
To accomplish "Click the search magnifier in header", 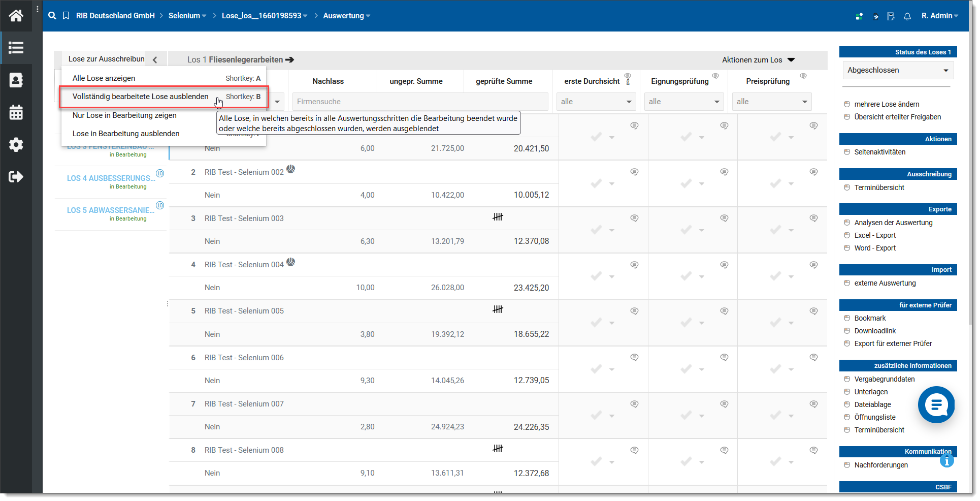I will [52, 16].
